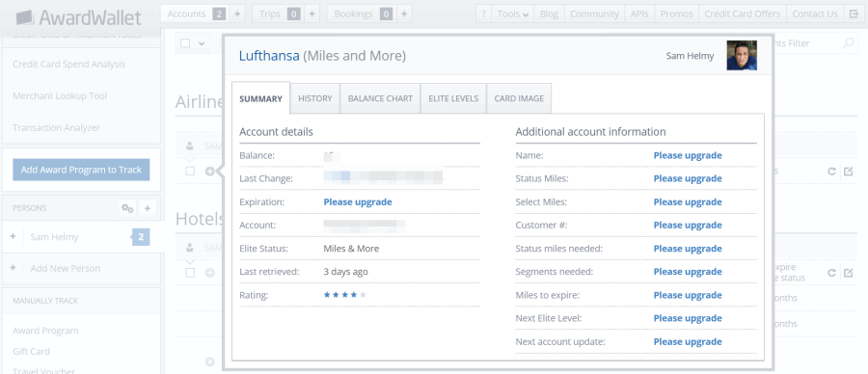Open Transaction Analyzer
Screen dimensions: 868x374
pos(57,128)
